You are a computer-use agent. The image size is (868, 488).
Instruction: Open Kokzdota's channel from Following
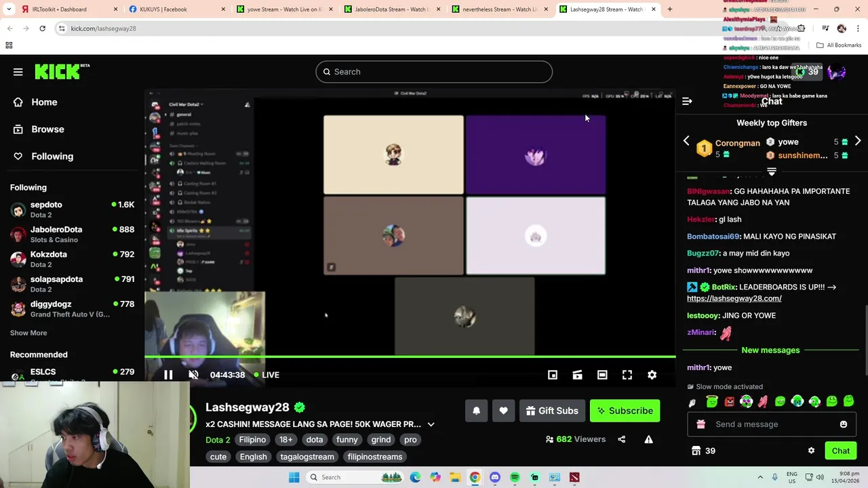point(72,259)
